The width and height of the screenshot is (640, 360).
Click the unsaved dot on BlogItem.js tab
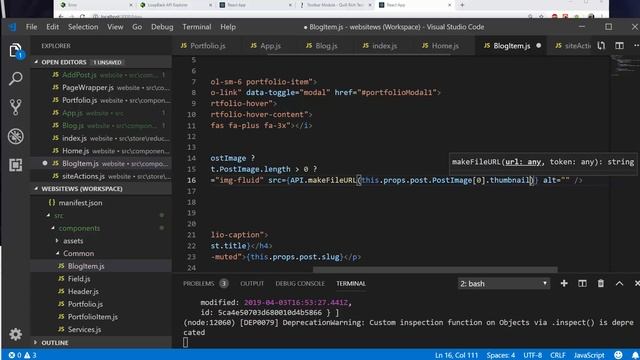tap(539, 46)
